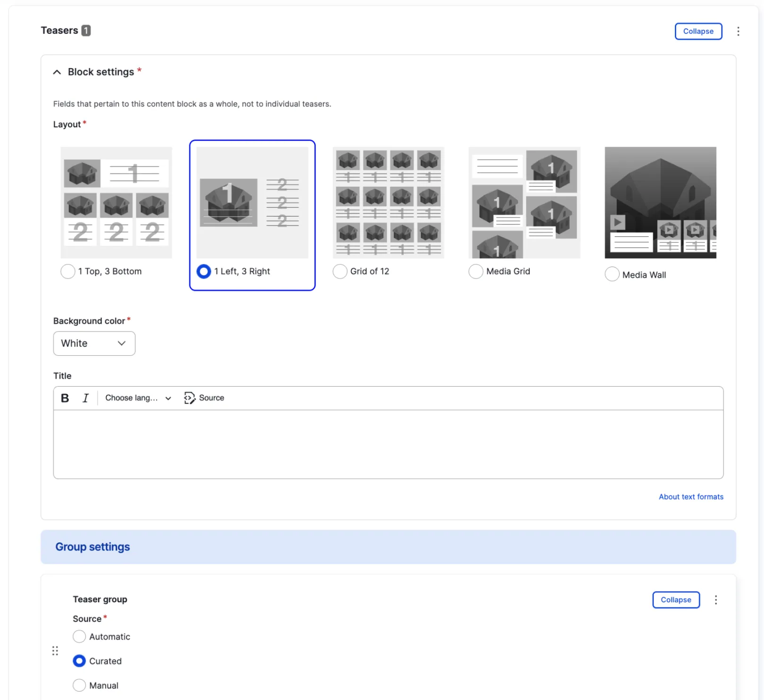Image resolution: width=764 pixels, height=700 pixels.
Task: Click the Media Wall layout thumbnail
Action: 660,202
